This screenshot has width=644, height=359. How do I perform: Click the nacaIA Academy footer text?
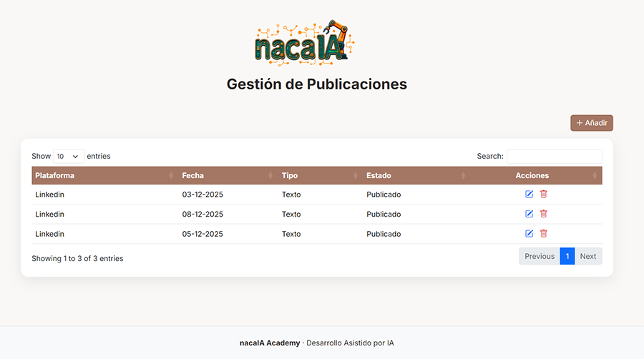point(270,343)
